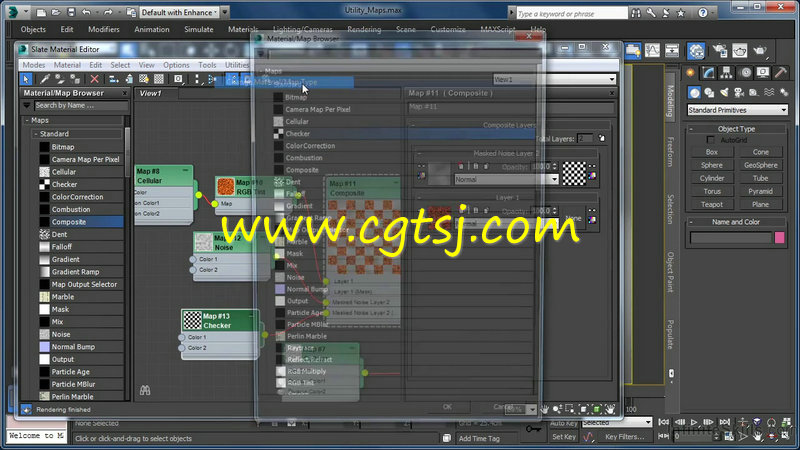Open the View1 navigator dropdown
Image resolution: width=800 pixels, height=450 pixels.
pos(555,79)
